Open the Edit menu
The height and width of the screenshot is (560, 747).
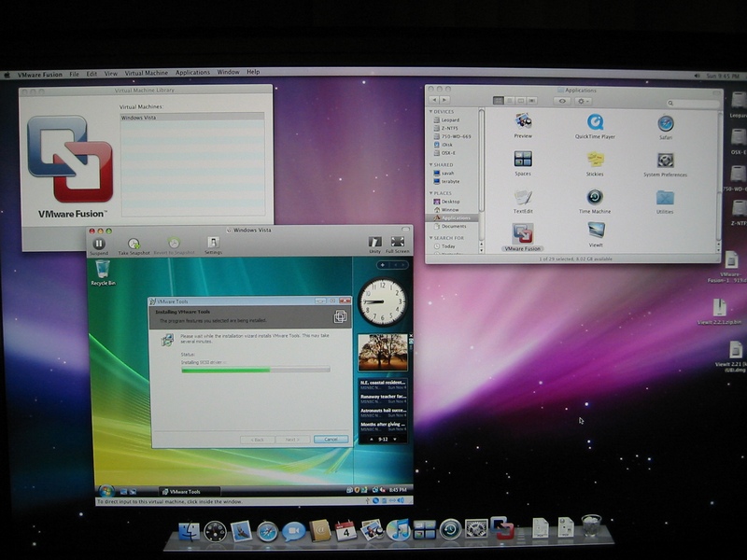tap(92, 74)
